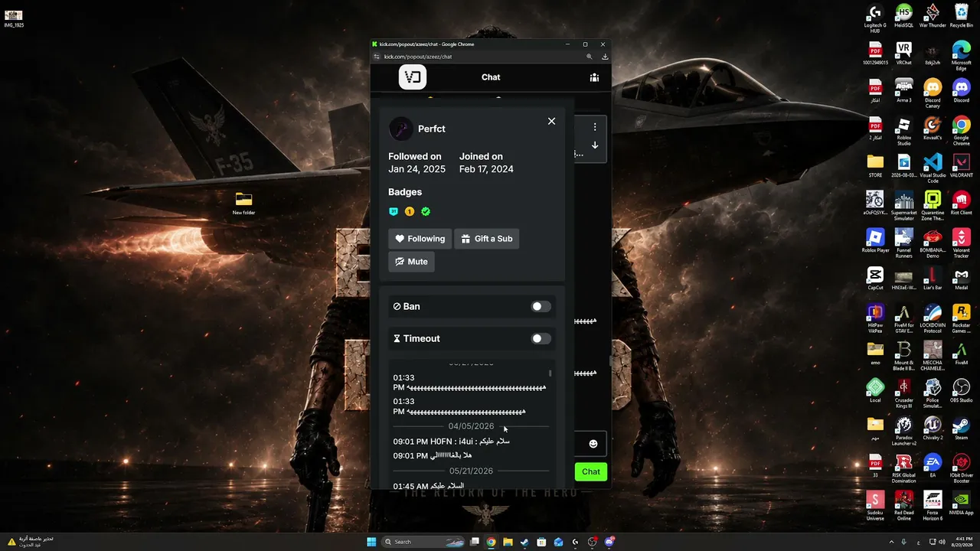The height and width of the screenshot is (551, 980).
Task: Click the Chrome zoom magnifier icon
Action: pos(589,57)
